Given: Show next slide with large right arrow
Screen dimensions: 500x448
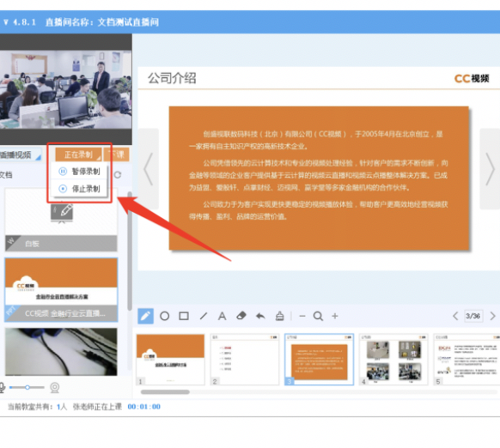Looking at the screenshot, I should pos(490,169).
